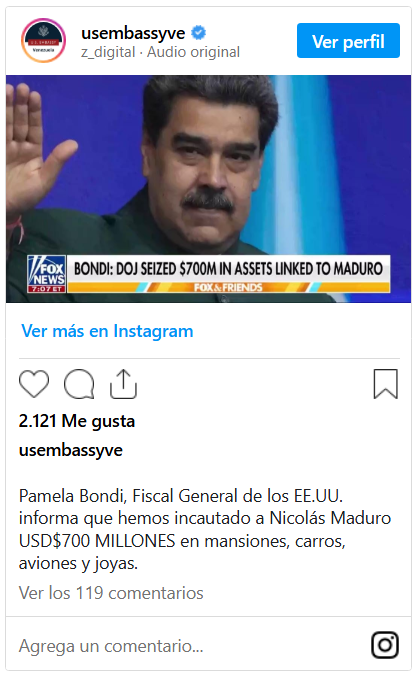Click the caption text about Pamela Bondi
This screenshot has width=418, height=678.
[205, 529]
